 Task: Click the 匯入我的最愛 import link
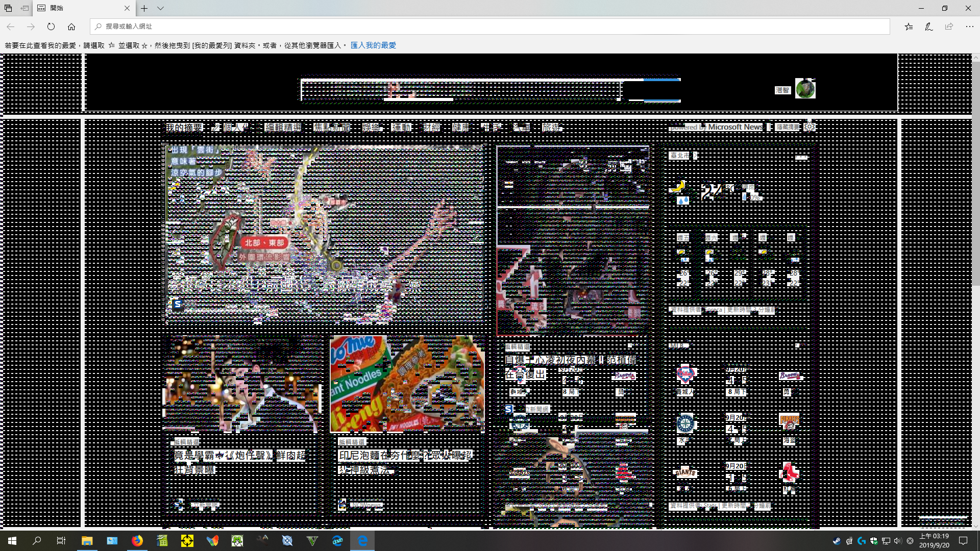[373, 45]
